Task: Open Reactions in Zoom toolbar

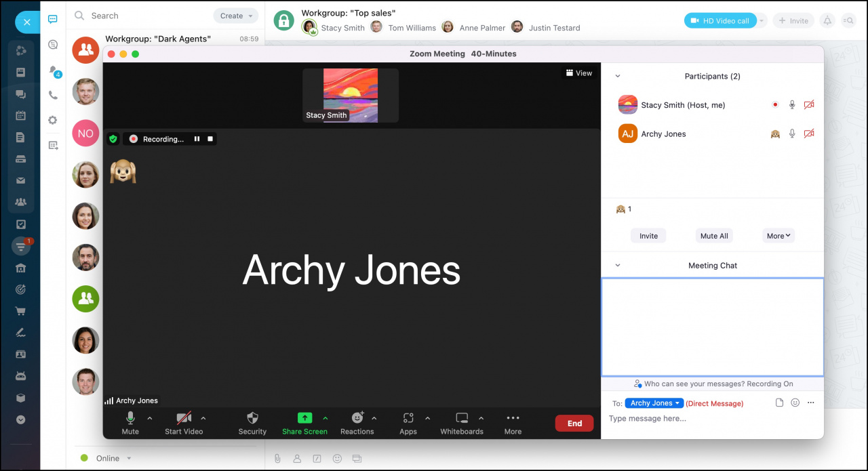Action: [357, 424]
